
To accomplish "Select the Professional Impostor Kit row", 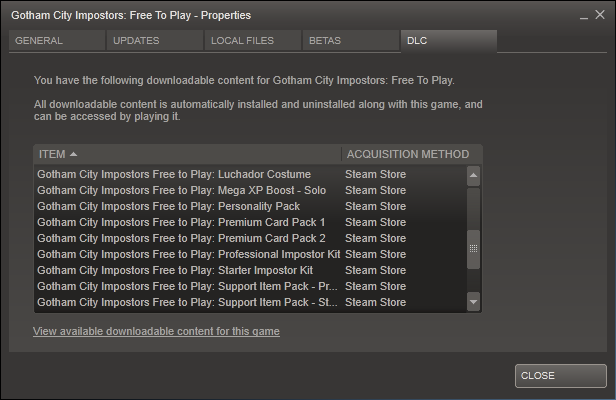I will [x=251, y=254].
